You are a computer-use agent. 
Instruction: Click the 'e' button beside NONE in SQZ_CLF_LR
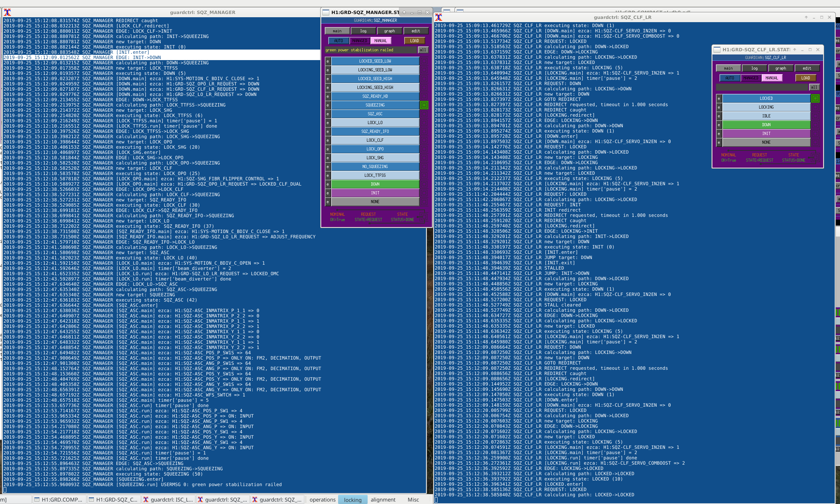[719, 142]
